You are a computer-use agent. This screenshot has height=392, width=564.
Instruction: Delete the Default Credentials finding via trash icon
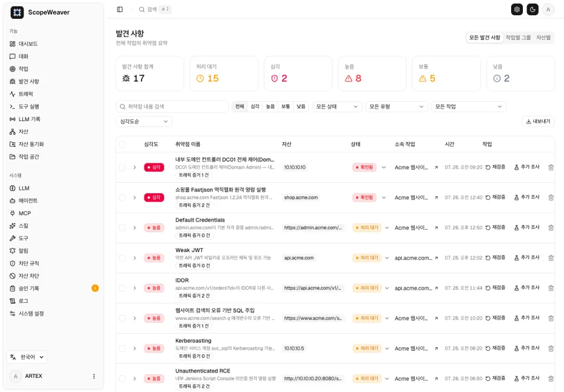(x=550, y=227)
